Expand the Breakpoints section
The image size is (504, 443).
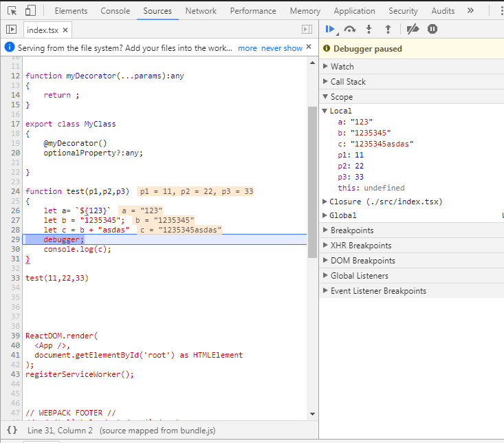[411, 230]
